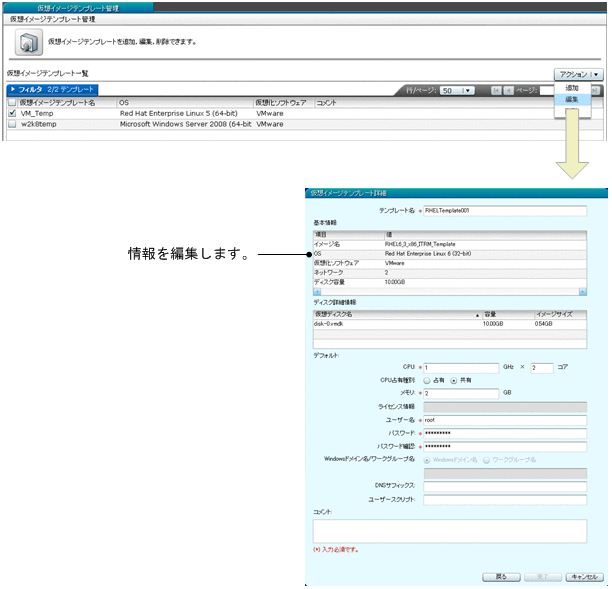Screen dimensions: 612x589
Task: Toggle the VM_Temp row checkbox
Action: 12,114
